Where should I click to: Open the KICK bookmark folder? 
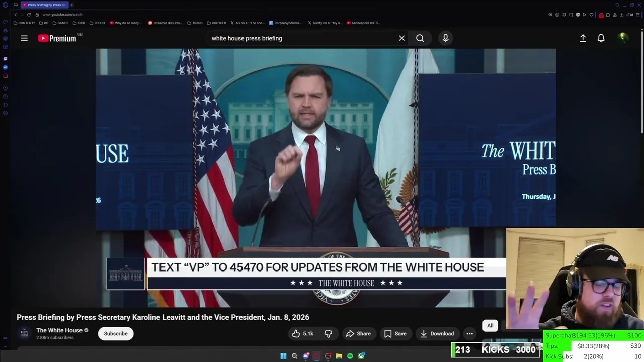[79, 23]
